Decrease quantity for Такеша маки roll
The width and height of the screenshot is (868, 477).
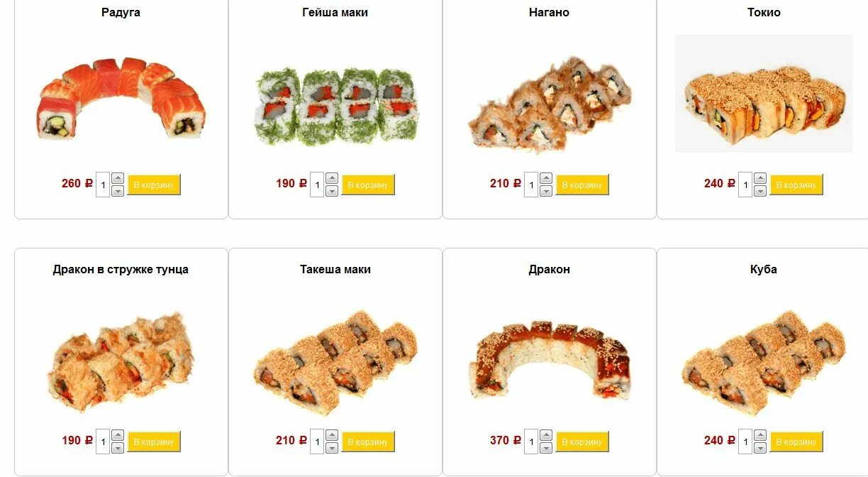click(x=332, y=448)
